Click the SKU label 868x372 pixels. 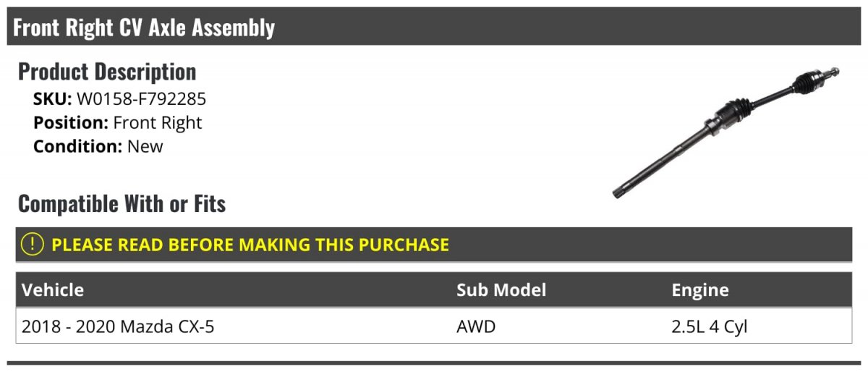[52, 99]
